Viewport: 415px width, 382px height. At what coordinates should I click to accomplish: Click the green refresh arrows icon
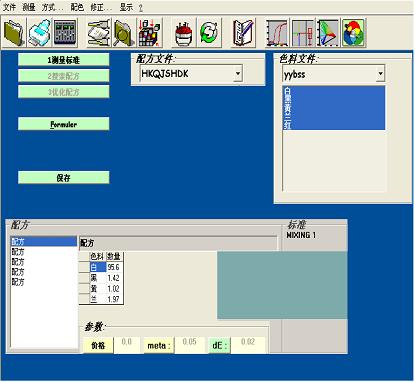coord(209,33)
